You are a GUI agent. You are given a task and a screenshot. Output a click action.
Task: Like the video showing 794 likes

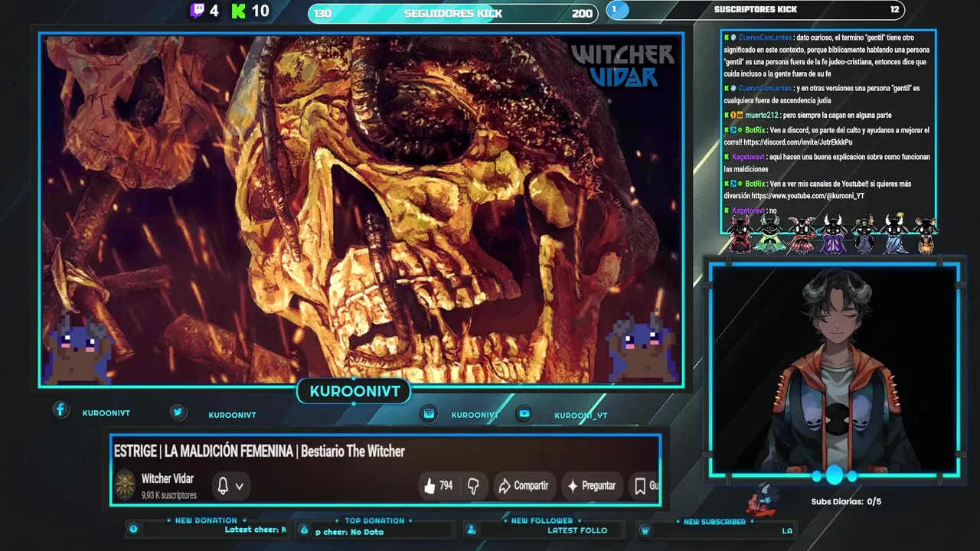click(438, 485)
